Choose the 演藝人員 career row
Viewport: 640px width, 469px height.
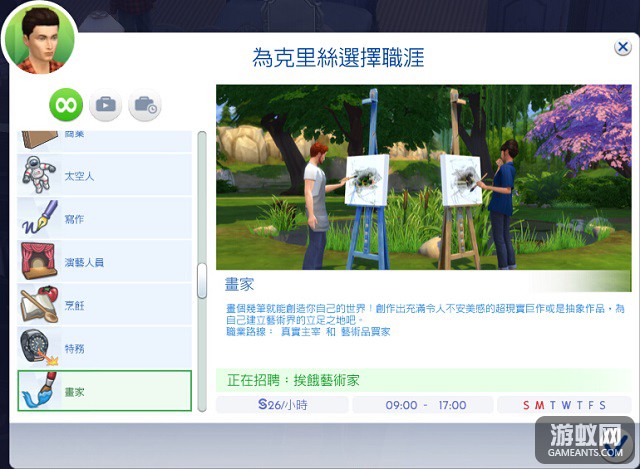104,261
